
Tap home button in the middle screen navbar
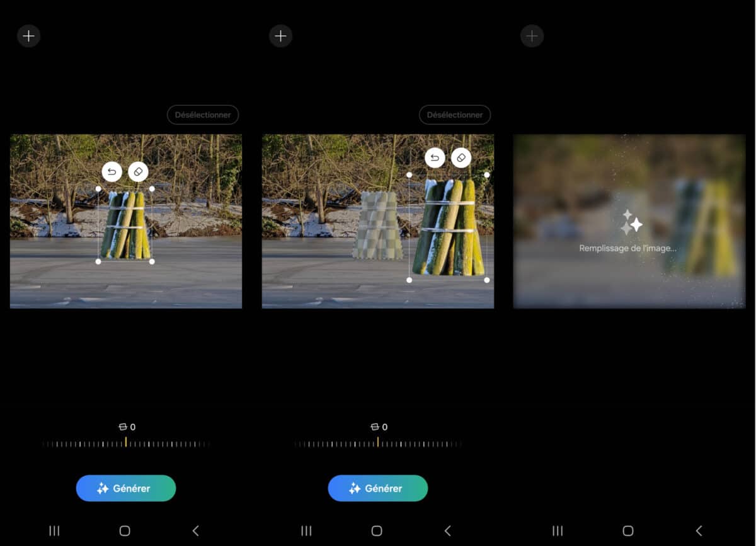point(377,531)
